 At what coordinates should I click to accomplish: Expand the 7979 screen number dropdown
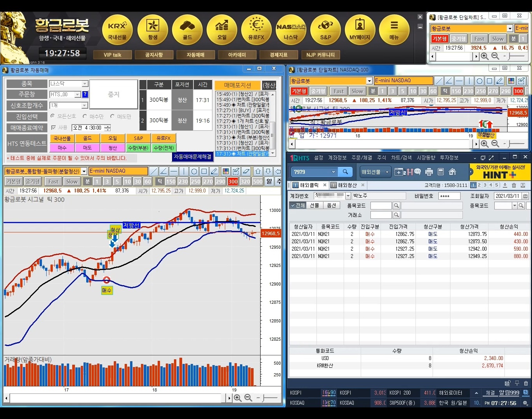point(333,172)
